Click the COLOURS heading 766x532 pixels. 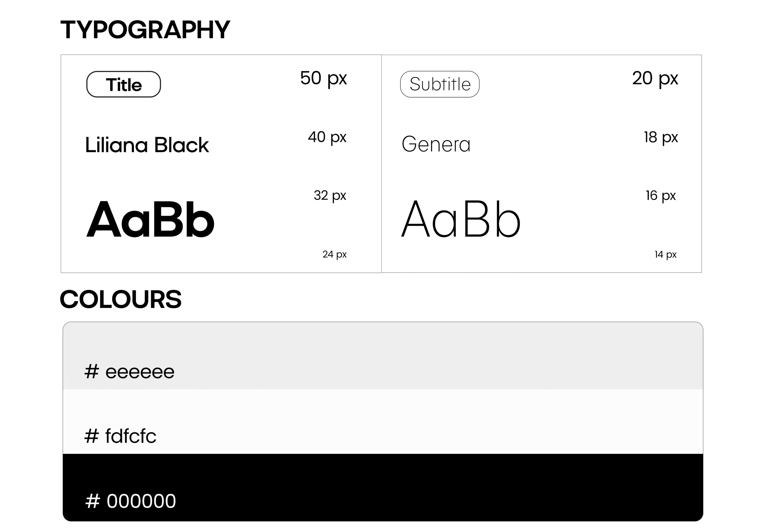121,299
